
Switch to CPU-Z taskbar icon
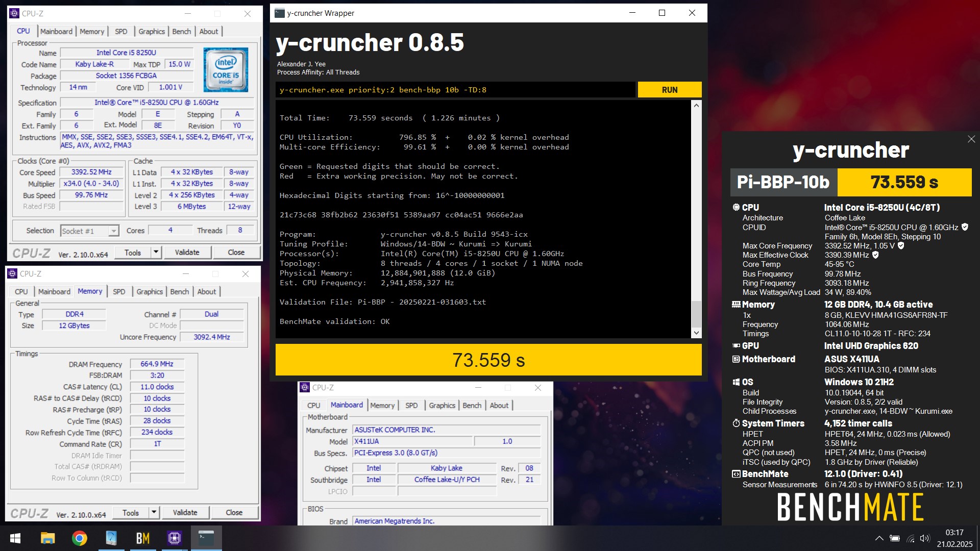point(174,538)
